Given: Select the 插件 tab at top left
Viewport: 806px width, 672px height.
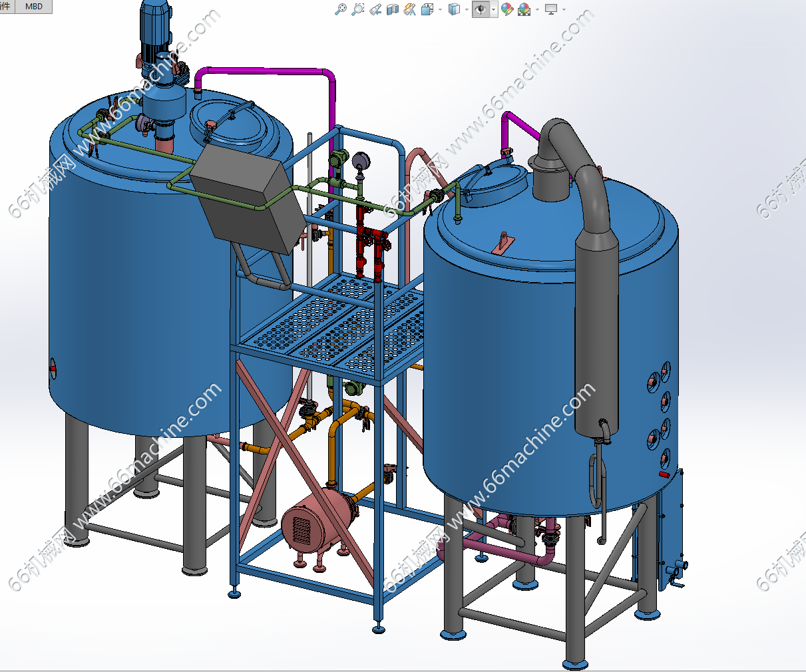Looking at the screenshot, I should point(5,6).
